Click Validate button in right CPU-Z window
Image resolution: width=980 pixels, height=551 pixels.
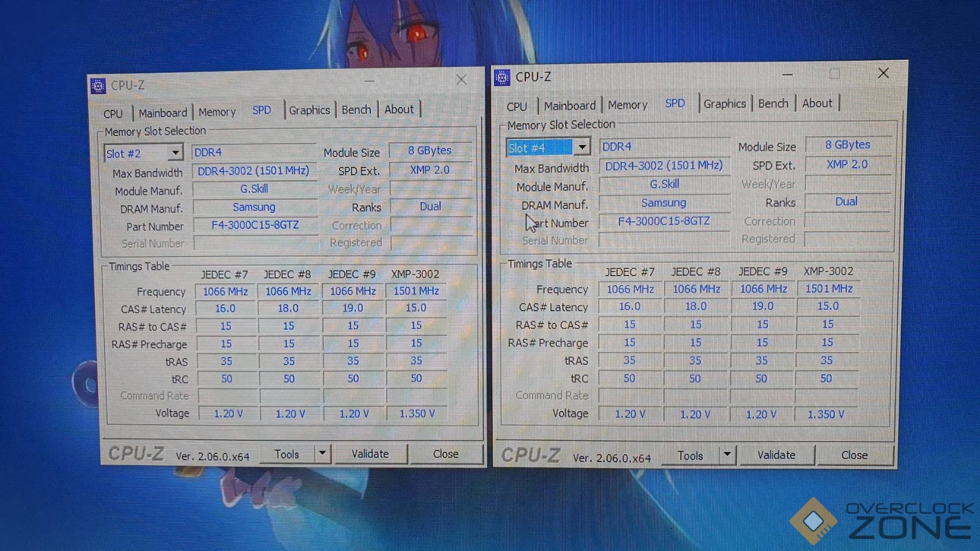pyautogui.click(x=776, y=455)
